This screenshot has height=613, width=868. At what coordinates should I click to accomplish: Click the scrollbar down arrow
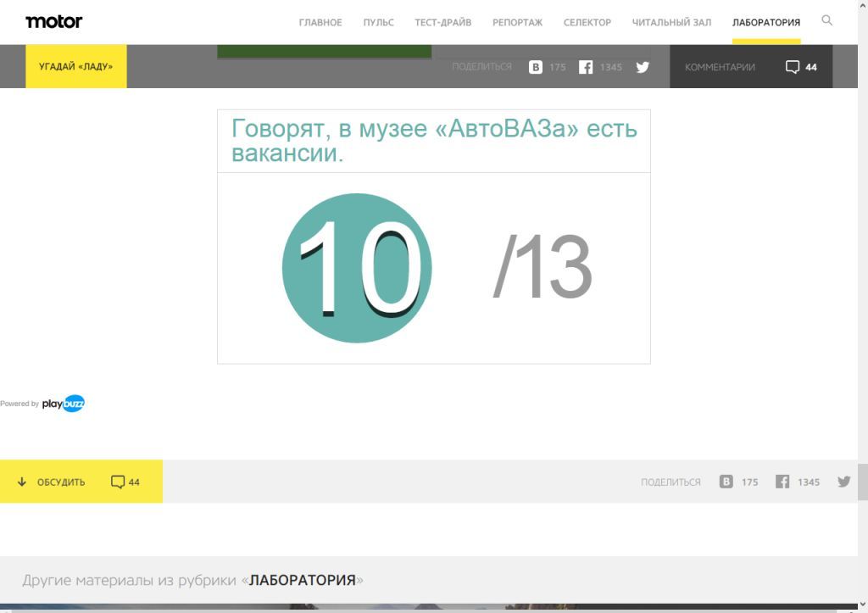coord(863,605)
